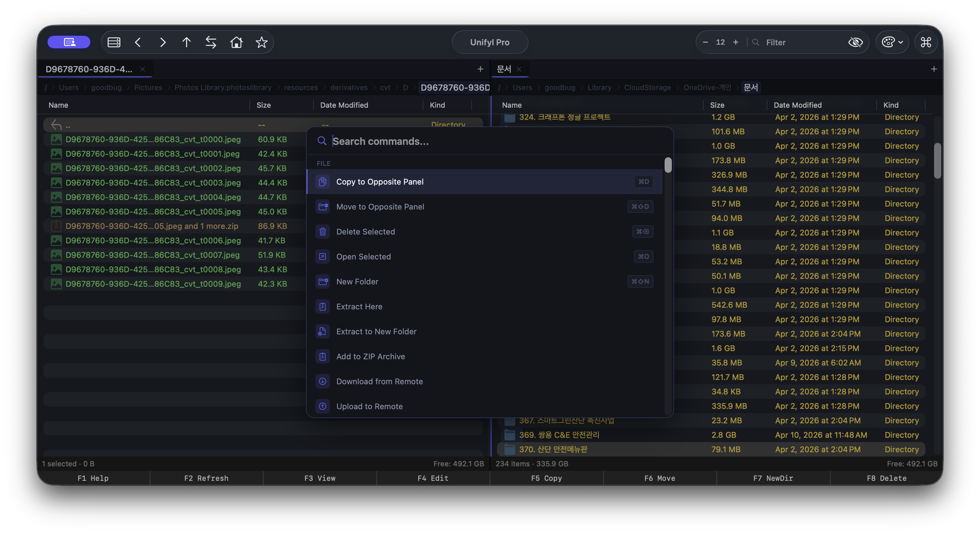Open the theme palette dropdown
The image size is (980, 534).
892,42
